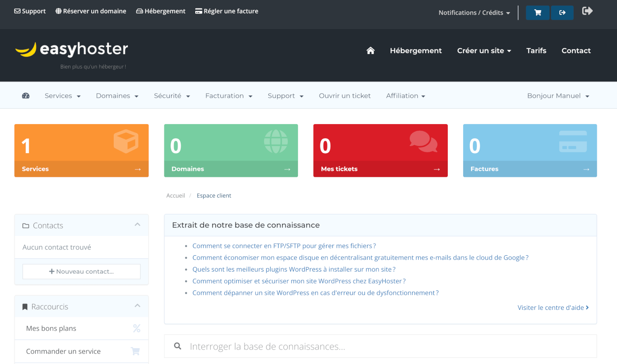Image resolution: width=617 pixels, height=364 pixels.
Task: Select the home icon in the main navigation
Action: [370, 50]
